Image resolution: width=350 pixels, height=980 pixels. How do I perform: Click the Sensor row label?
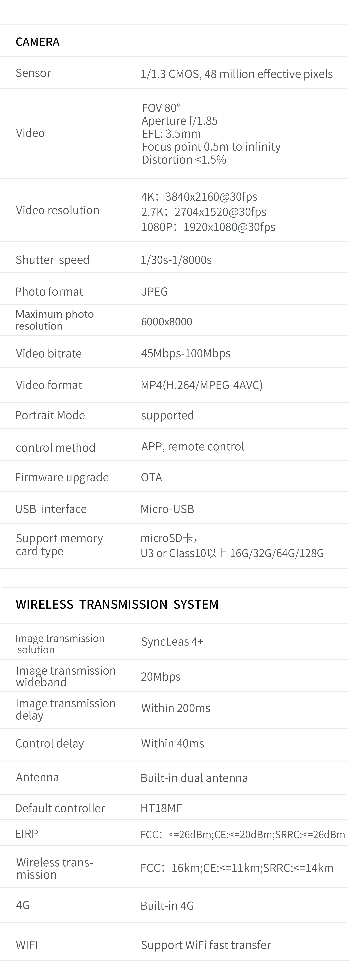33,73
